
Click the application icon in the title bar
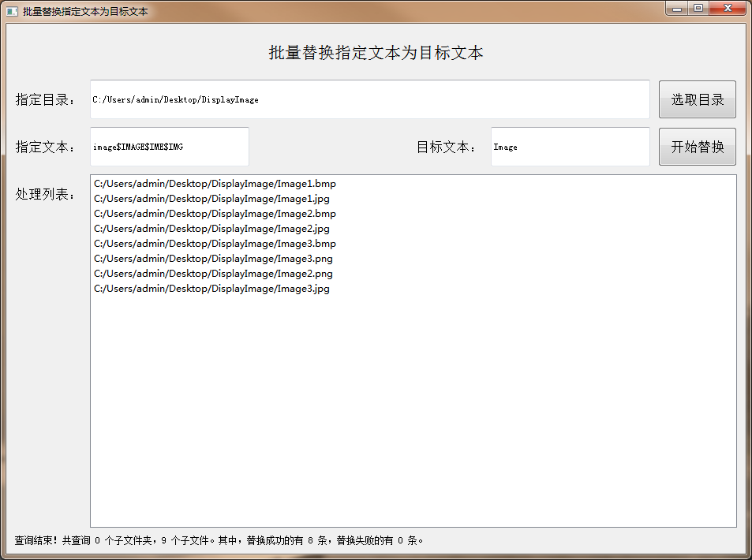(x=10, y=9)
